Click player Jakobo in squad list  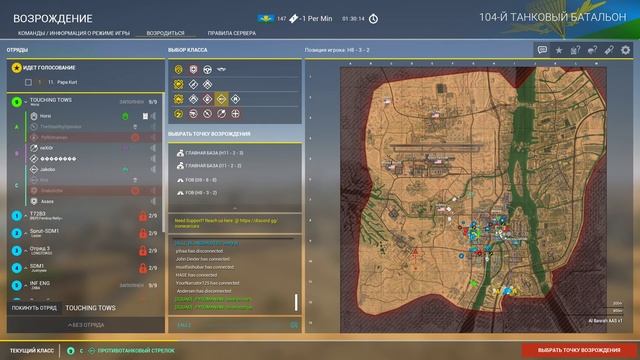pos(48,169)
